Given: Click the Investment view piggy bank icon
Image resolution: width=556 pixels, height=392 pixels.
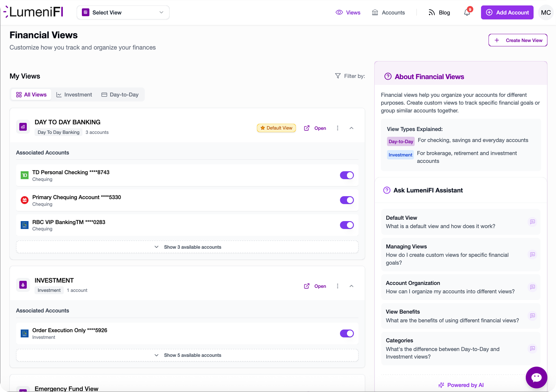Looking at the screenshot, I should pos(23,285).
